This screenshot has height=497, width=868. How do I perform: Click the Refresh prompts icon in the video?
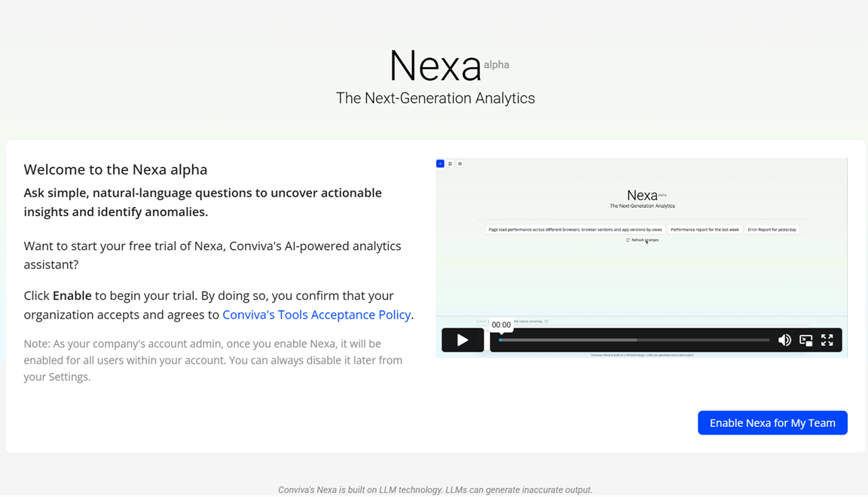(628, 240)
